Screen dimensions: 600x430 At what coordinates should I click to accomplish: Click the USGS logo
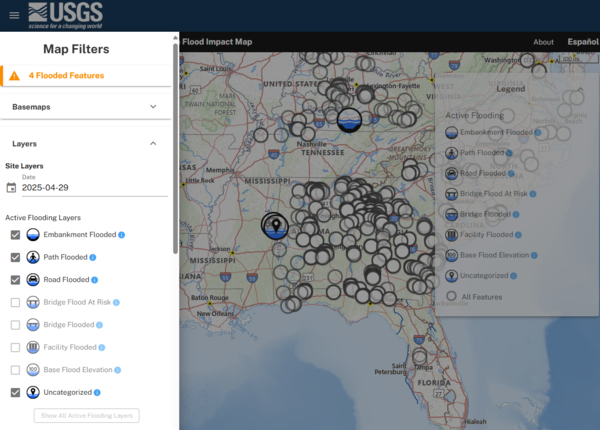pyautogui.click(x=65, y=15)
